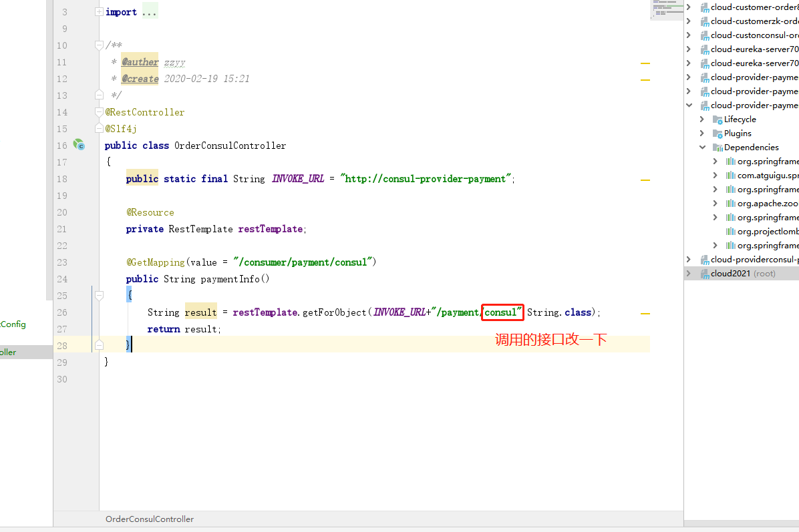
Task: Click the @GetMapping annotation
Action: click(156, 262)
